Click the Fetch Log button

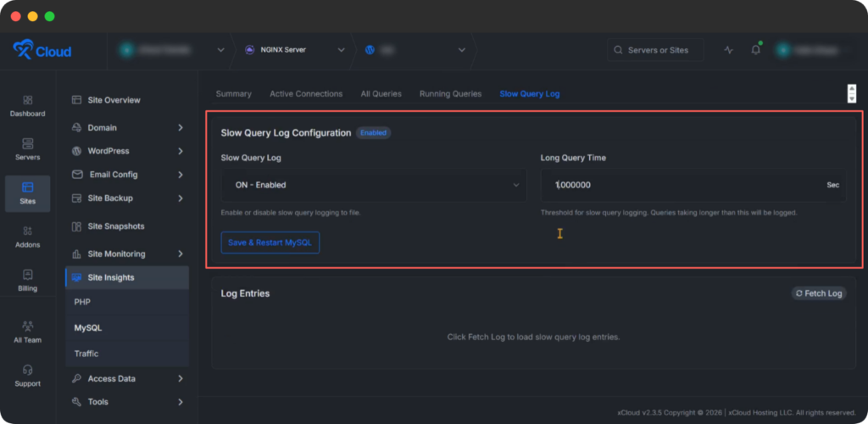(819, 293)
